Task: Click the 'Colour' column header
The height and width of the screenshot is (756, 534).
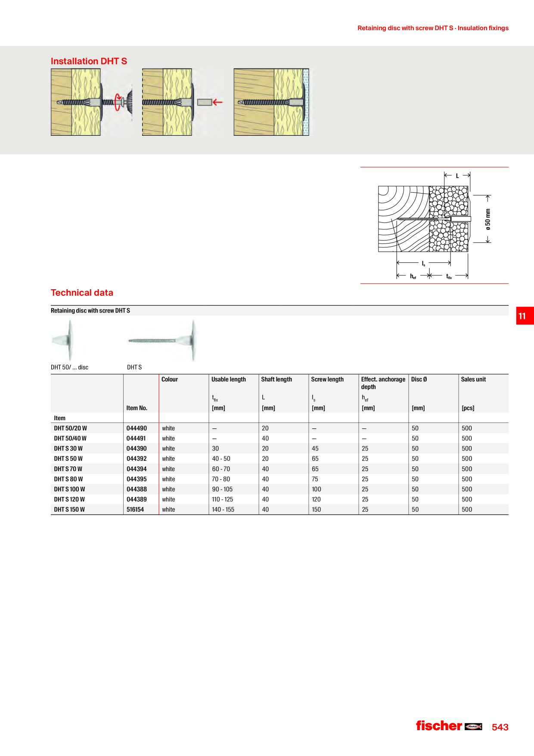Action: click(170, 379)
